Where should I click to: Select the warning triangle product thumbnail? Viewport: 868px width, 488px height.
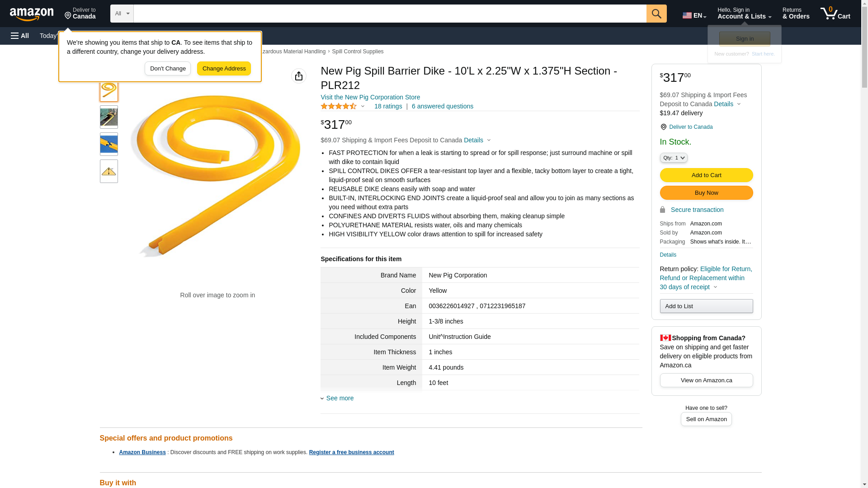[109, 171]
